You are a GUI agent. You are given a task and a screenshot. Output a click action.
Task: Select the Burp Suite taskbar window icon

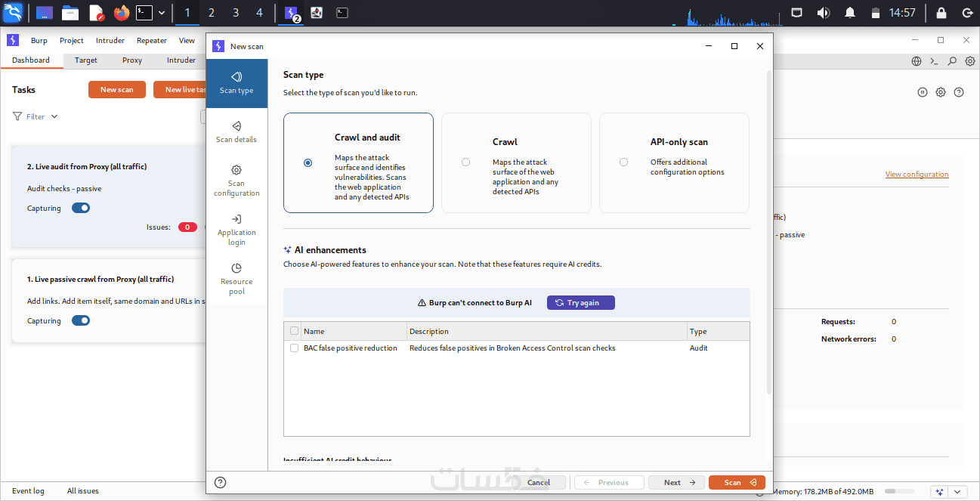291,13
